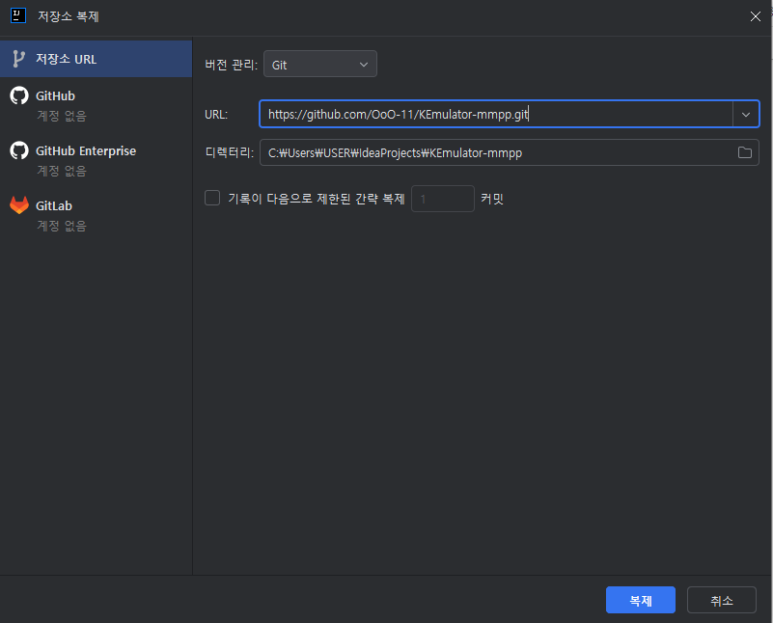
Task: Click the blue 복제 button
Action: pyautogui.click(x=640, y=600)
